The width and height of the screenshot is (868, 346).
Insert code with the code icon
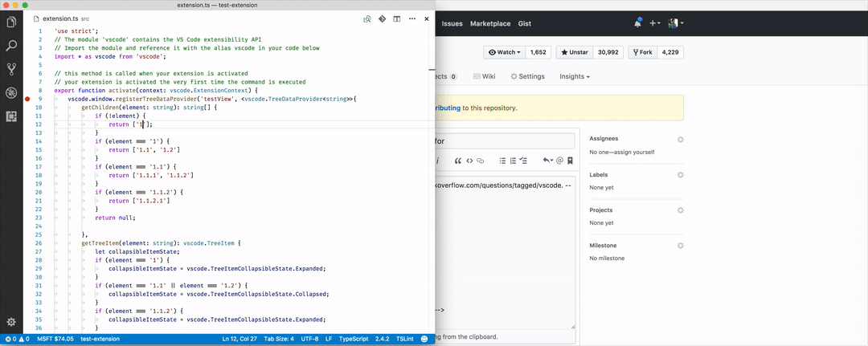tap(469, 161)
